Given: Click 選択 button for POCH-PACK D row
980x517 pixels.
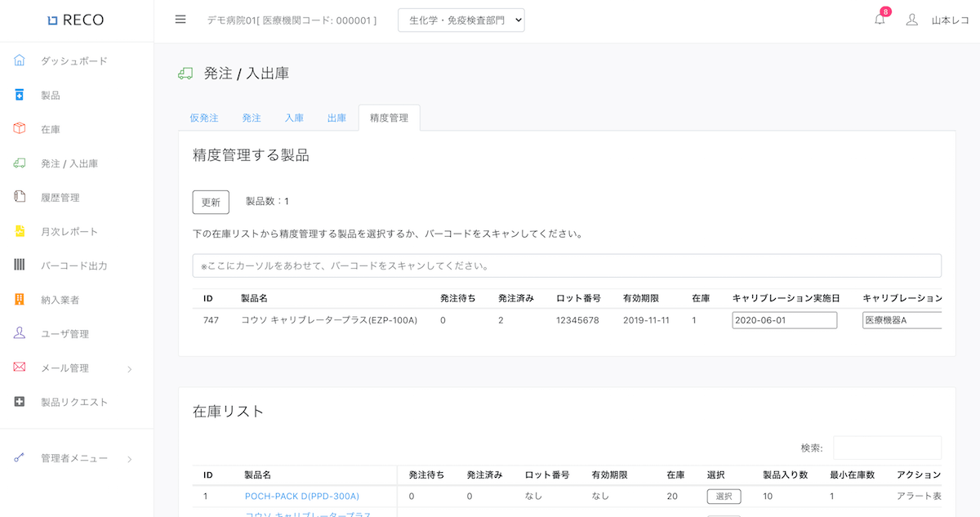Looking at the screenshot, I should pos(724,496).
